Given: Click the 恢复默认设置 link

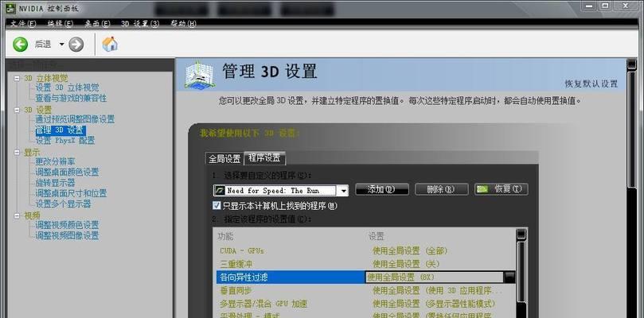Looking at the screenshot, I should [591, 84].
